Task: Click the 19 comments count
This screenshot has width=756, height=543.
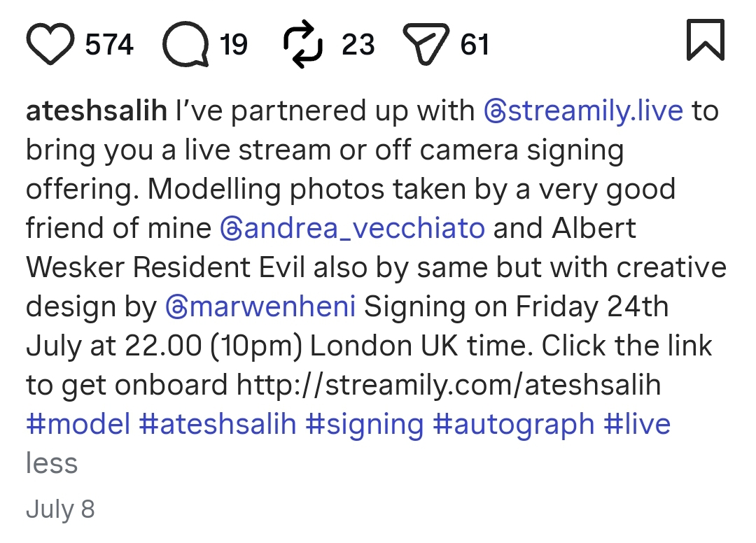Action: 234,45
